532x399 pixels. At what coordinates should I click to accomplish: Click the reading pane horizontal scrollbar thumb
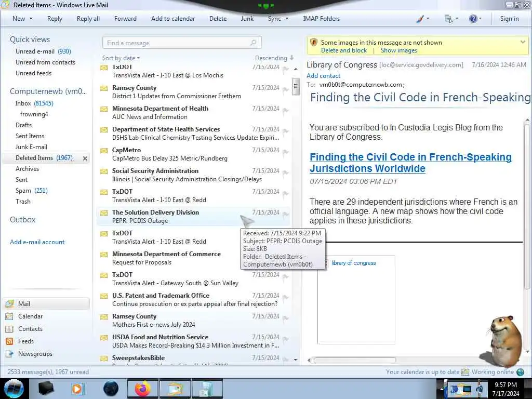tap(354, 360)
